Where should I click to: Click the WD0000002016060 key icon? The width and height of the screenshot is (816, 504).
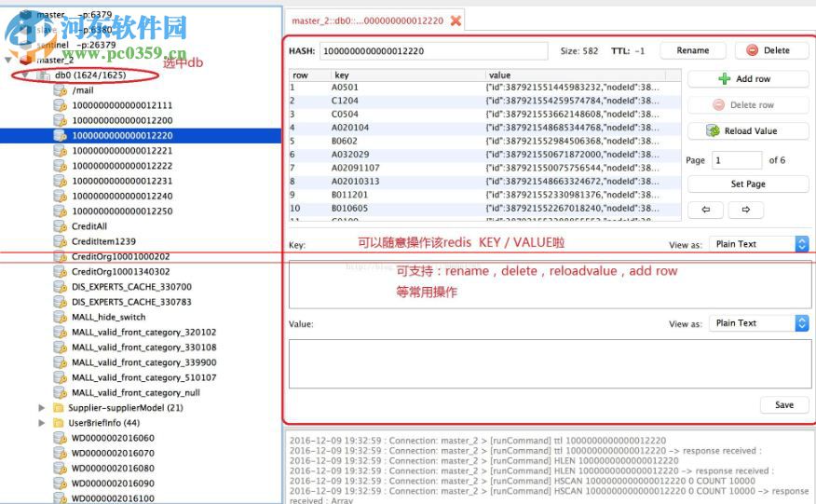tap(61, 438)
